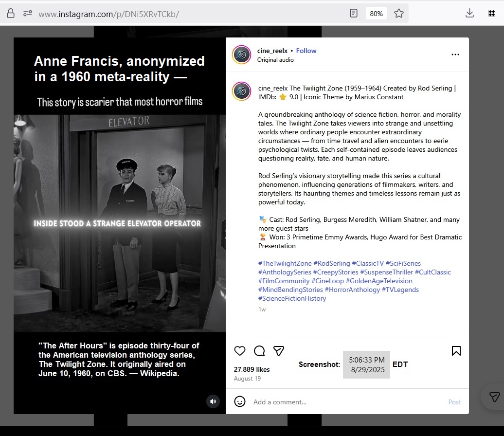Image resolution: width=504 pixels, height=436 pixels.
Task: Save post using the bookmark icon
Action: (x=456, y=351)
